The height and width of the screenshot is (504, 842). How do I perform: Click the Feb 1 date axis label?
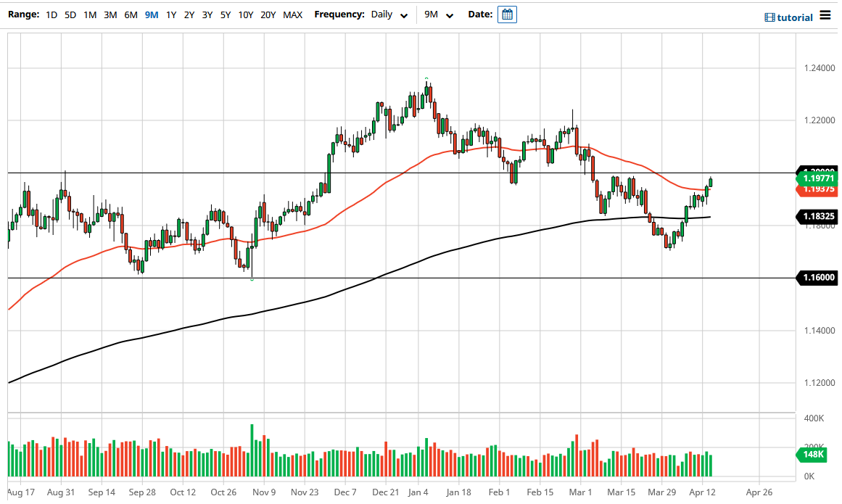tap(499, 492)
